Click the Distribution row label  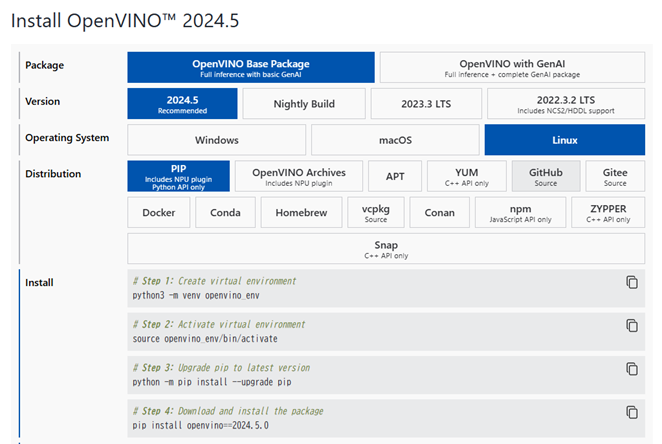point(53,174)
